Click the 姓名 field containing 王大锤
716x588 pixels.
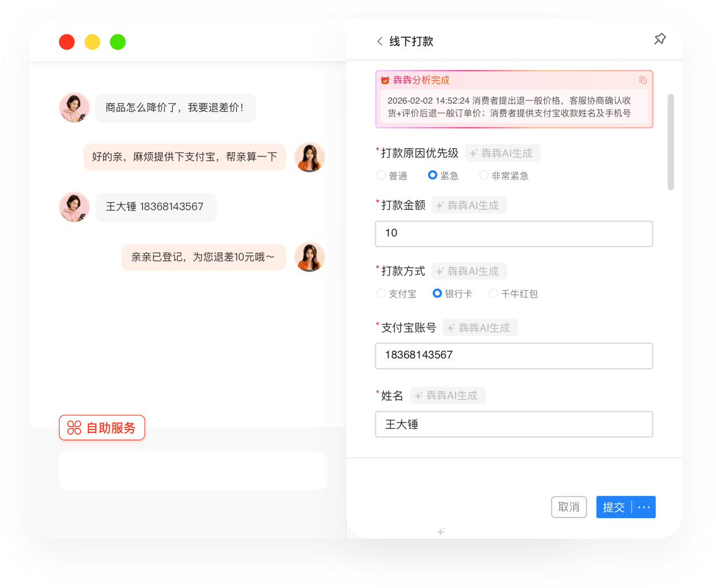pyautogui.click(x=514, y=424)
